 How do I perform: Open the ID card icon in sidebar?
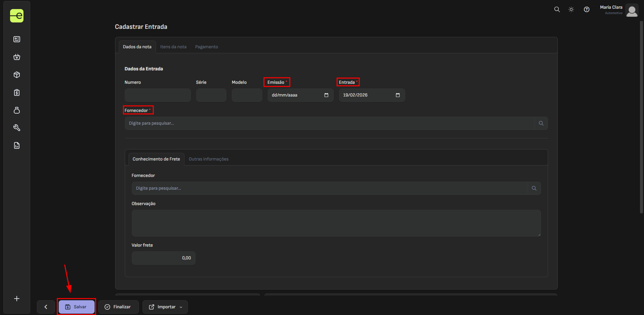pyautogui.click(x=17, y=40)
